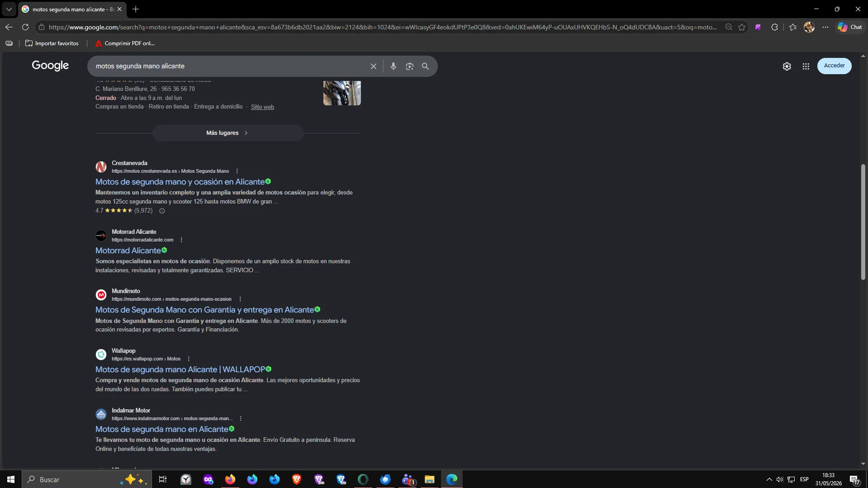Open the Copilot Chat button
Viewport: 868px width, 488px height.
pyautogui.click(x=850, y=27)
